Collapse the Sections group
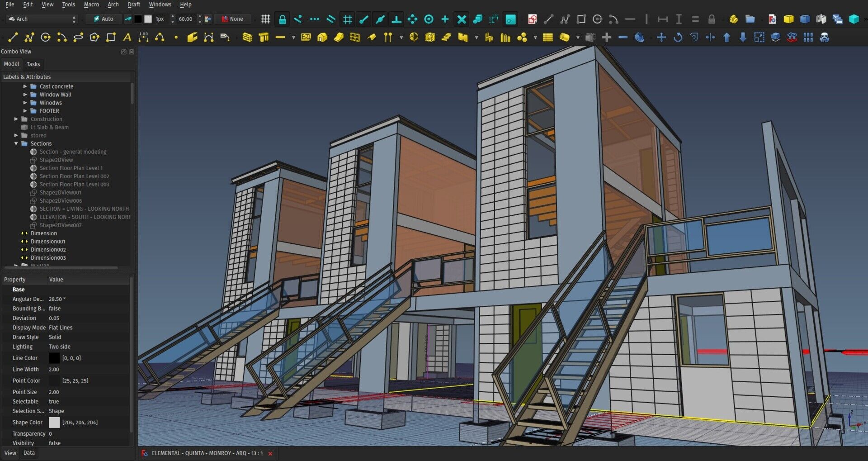 [x=16, y=143]
